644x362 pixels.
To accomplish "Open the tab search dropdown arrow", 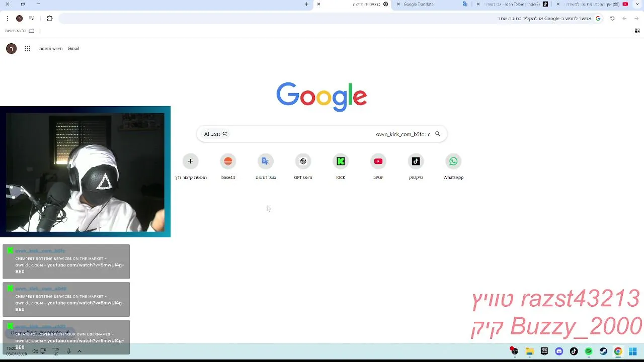I will tap(637, 4).
